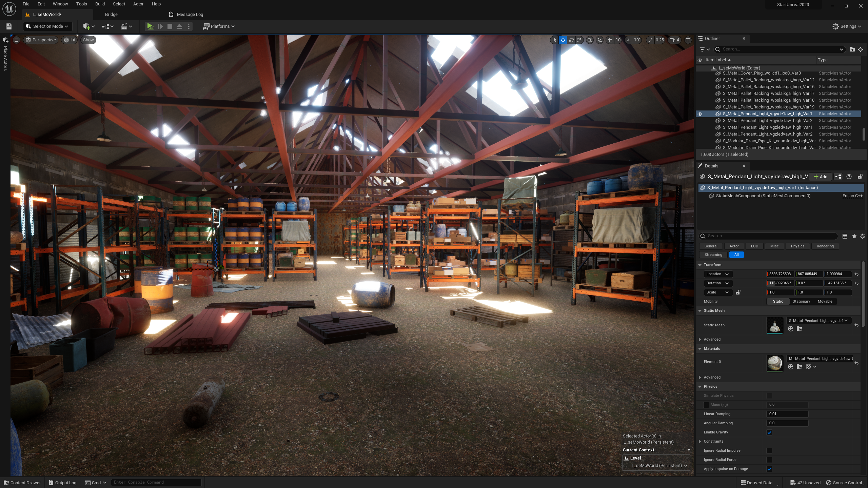Open the Selection Mode dropdown

pyautogui.click(x=47, y=26)
